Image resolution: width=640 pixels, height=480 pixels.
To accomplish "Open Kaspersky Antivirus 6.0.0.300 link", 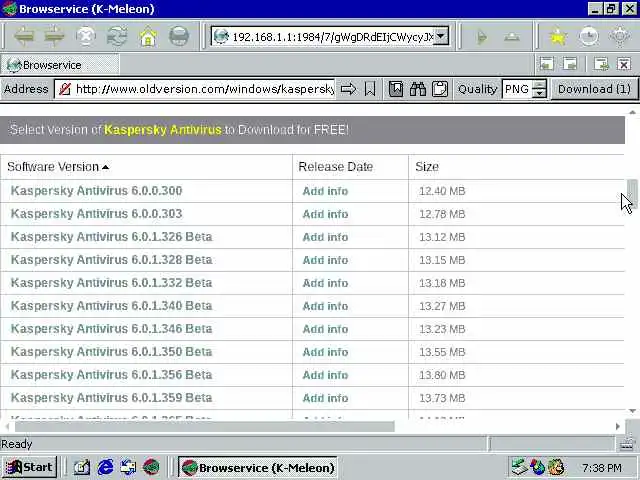I will point(96,191).
